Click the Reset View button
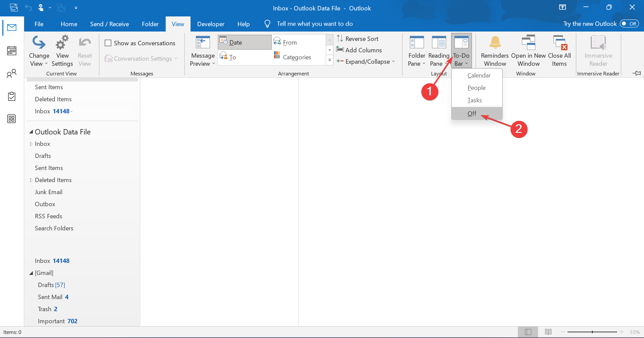 (x=85, y=51)
